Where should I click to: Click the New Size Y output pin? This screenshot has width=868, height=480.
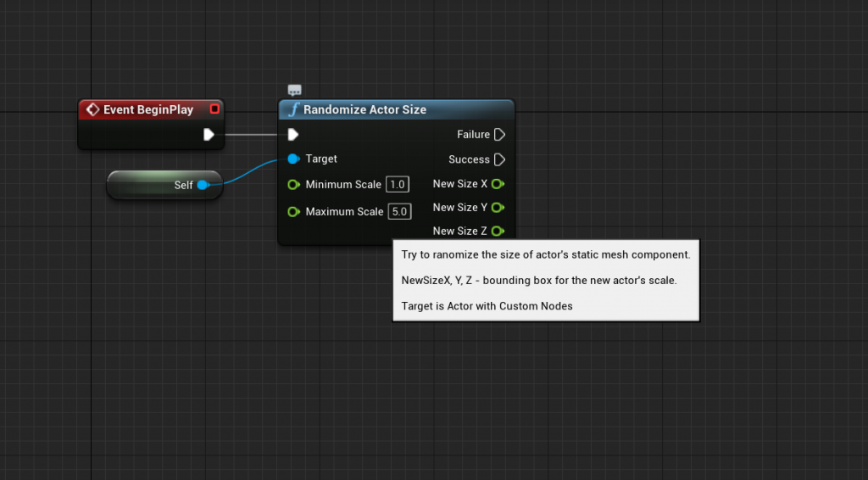[x=498, y=208]
